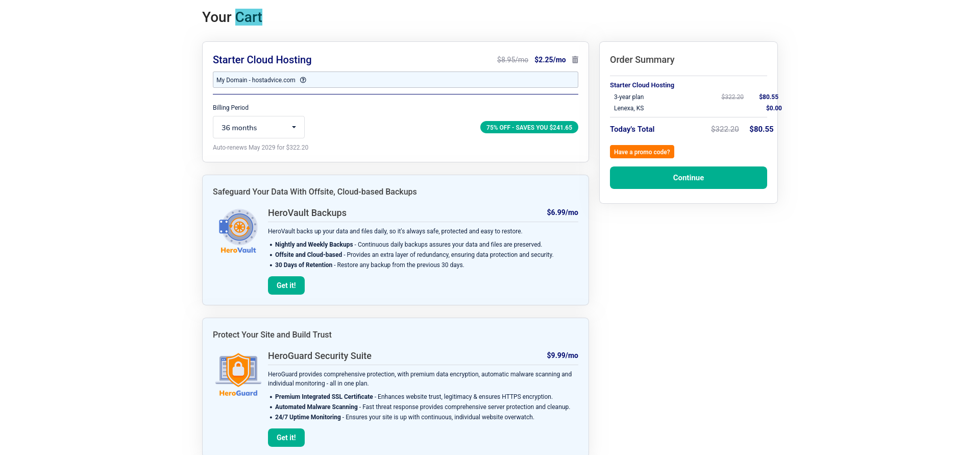Click the Your Cart page heading

(x=232, y=17)
